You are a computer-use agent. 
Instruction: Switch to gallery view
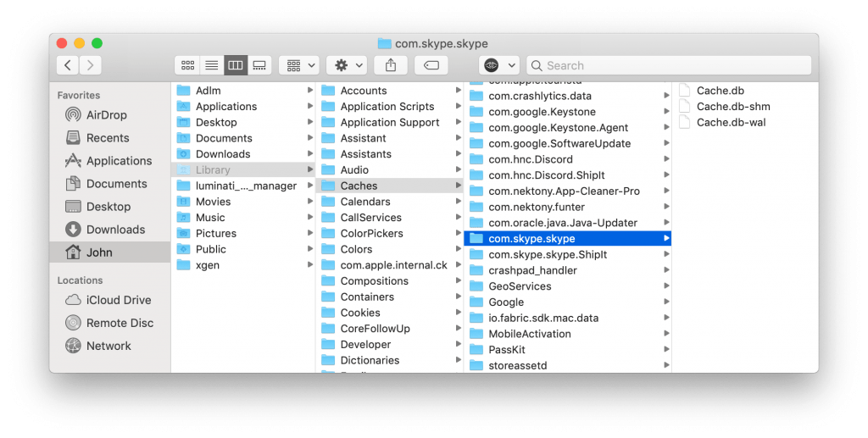(260, 65)
